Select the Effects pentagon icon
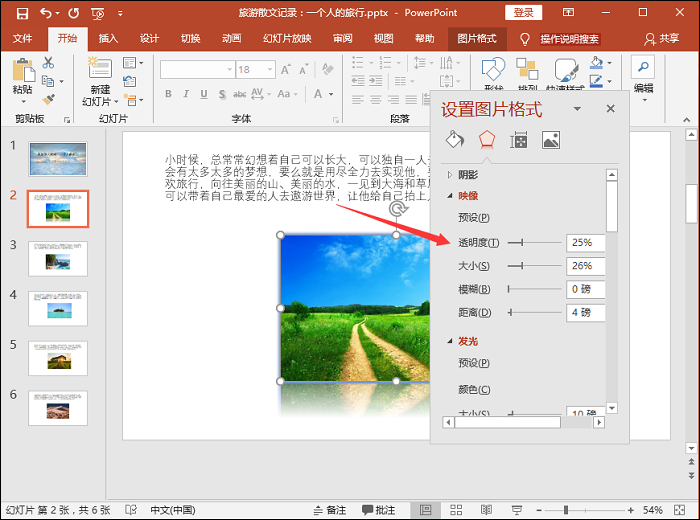Image resolution: width=700 pixels, height=520 pixels. click(x=487, y=139)
